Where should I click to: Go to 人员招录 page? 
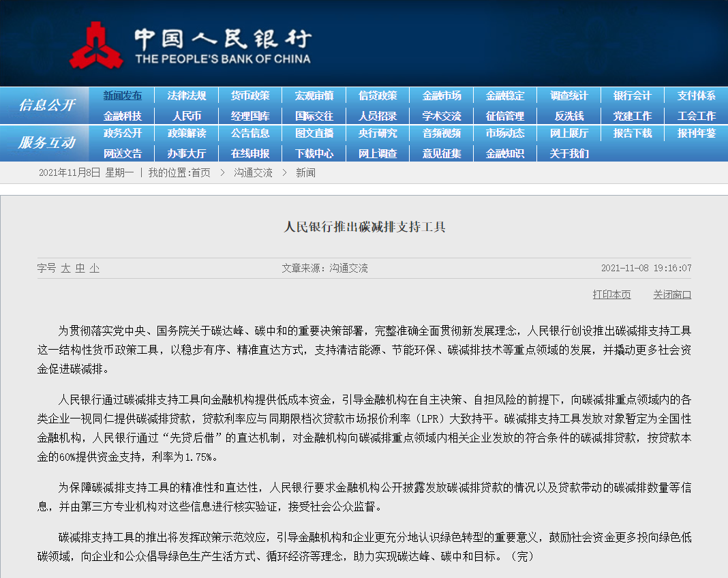tap(378, 116)
